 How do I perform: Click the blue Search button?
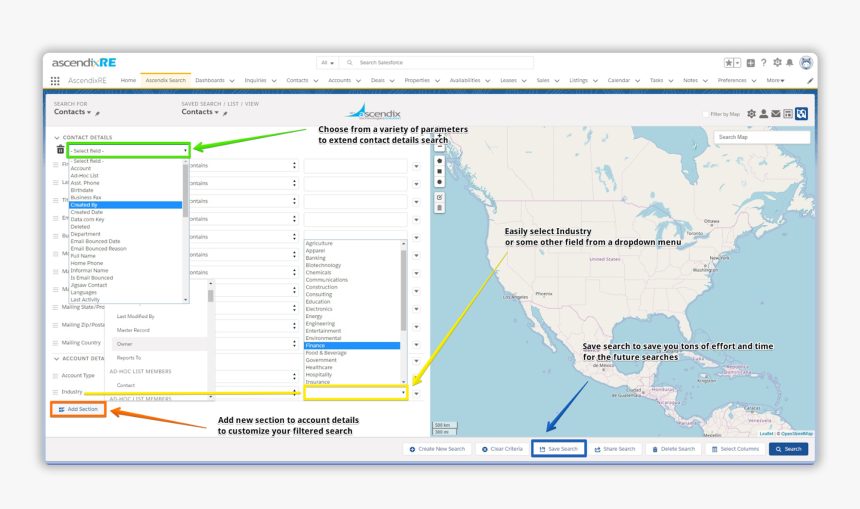[788, 449]
